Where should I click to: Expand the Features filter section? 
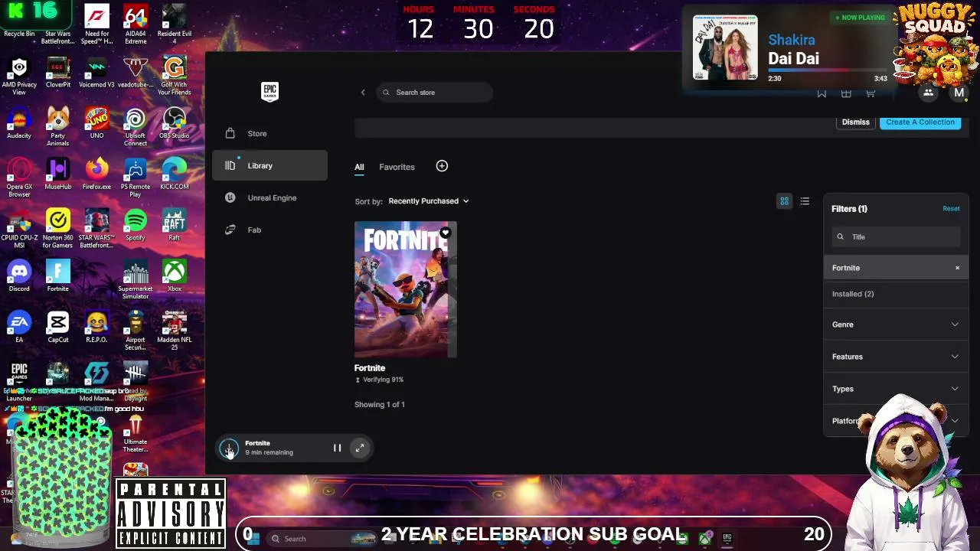896,357
